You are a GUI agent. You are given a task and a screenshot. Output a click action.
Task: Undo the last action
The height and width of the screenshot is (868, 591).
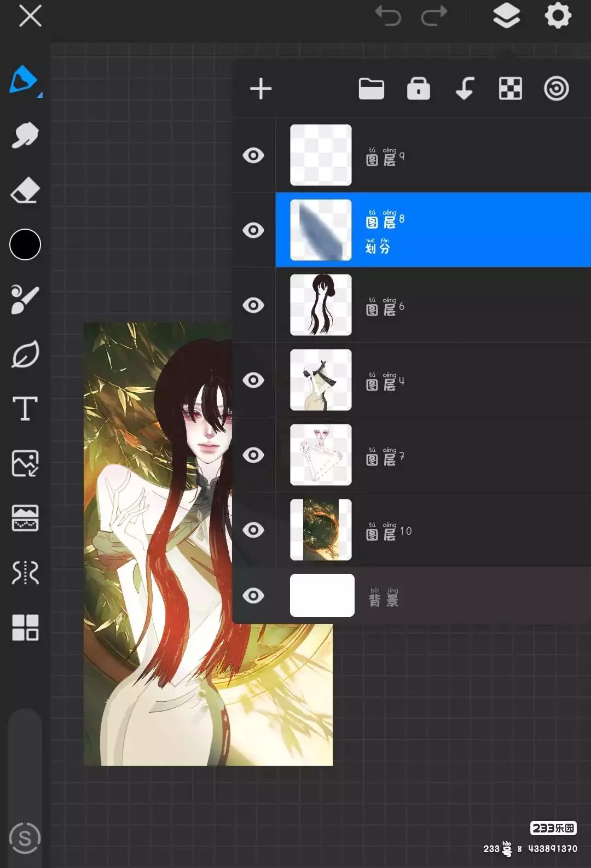pos(388,15)
